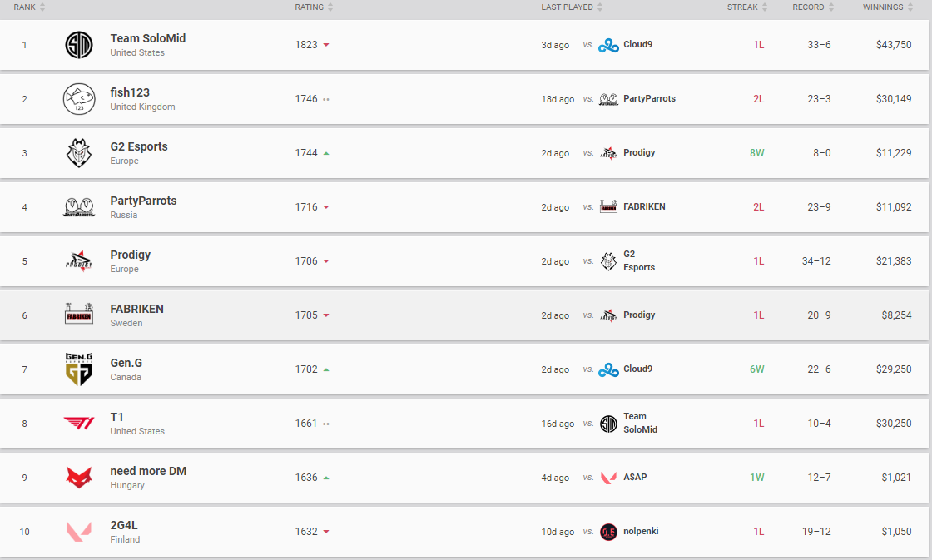The height and width of the screenshot is (560, 932).
Task: Sort table by Winnings column
Action: coord(887,7)
